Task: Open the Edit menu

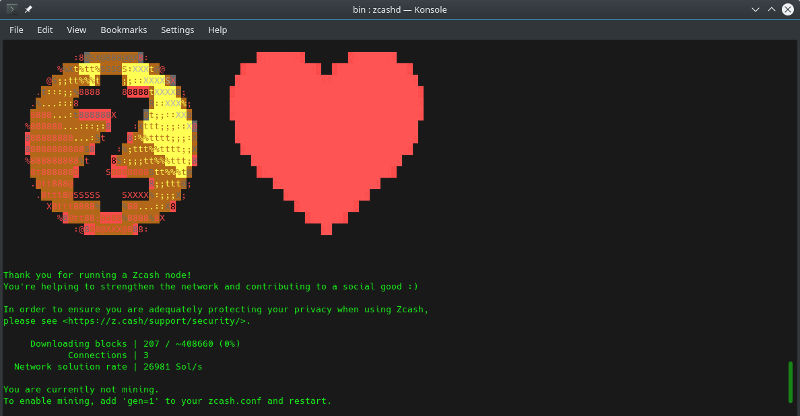Action: (x=45, y=30)
